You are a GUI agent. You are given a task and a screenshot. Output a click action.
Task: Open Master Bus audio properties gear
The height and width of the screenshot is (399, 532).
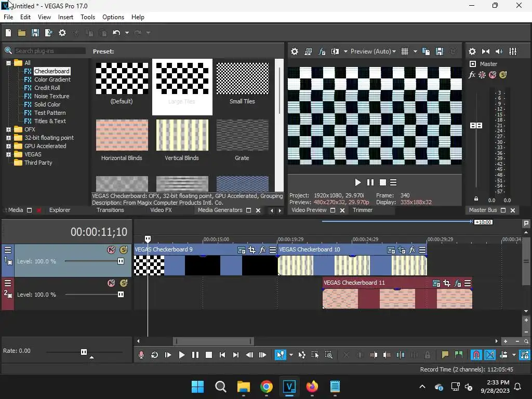tap(472, 51)
